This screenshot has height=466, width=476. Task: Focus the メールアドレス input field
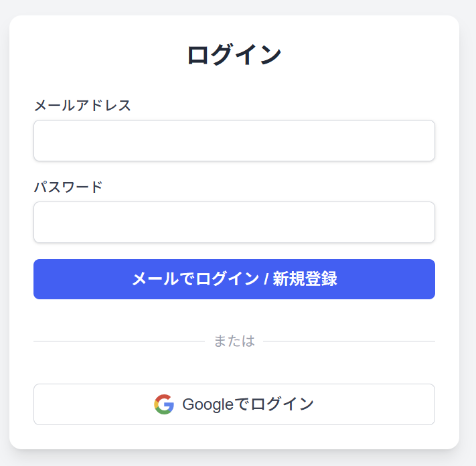[x=234, y=141]
